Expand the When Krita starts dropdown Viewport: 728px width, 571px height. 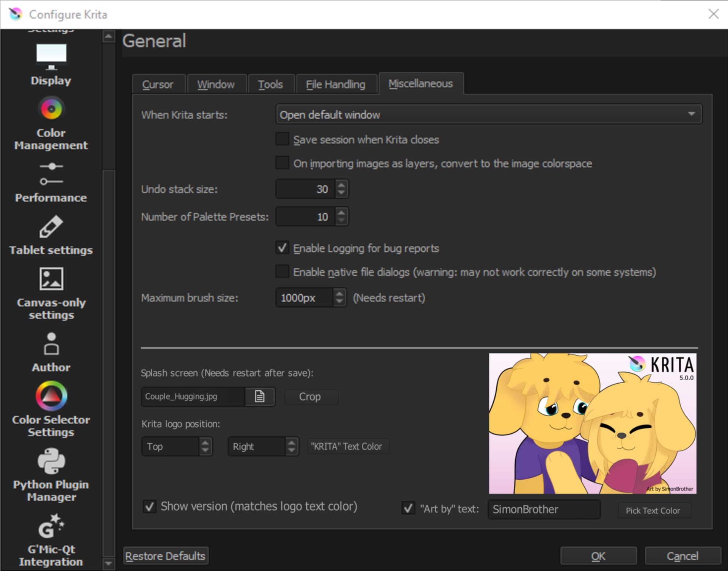488,114
